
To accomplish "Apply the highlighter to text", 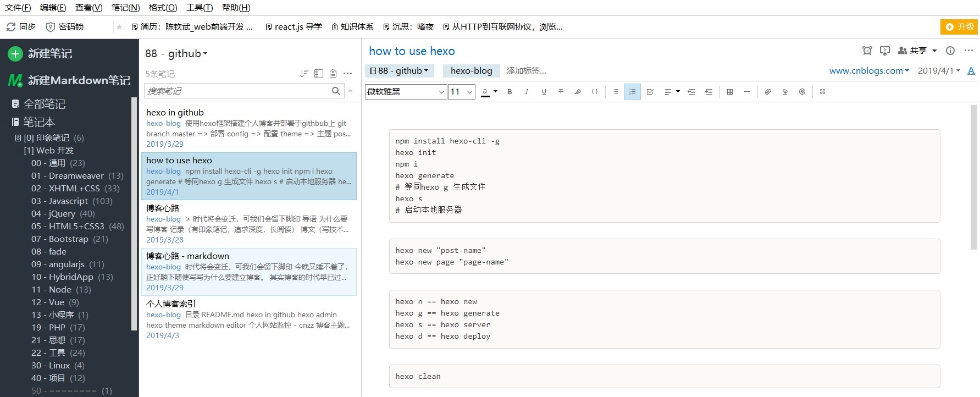I will pos(578,92).
